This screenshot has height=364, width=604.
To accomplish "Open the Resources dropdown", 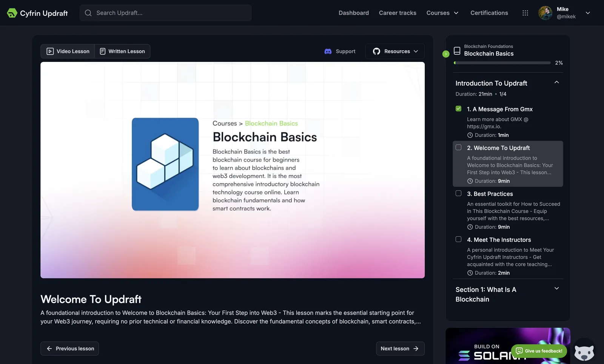I will pos(395,51).
